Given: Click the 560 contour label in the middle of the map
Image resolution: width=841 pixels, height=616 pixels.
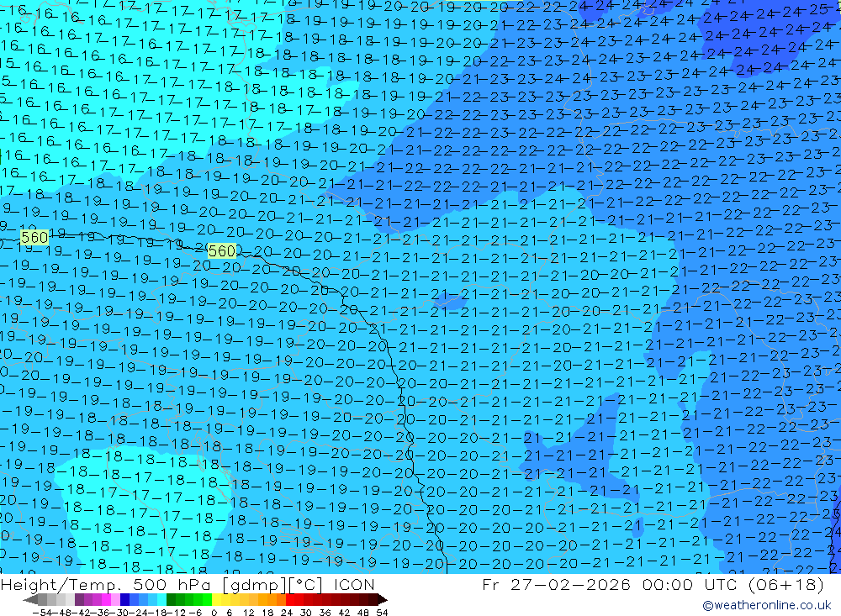Looking at the screenshot, I should coord(221,251).
